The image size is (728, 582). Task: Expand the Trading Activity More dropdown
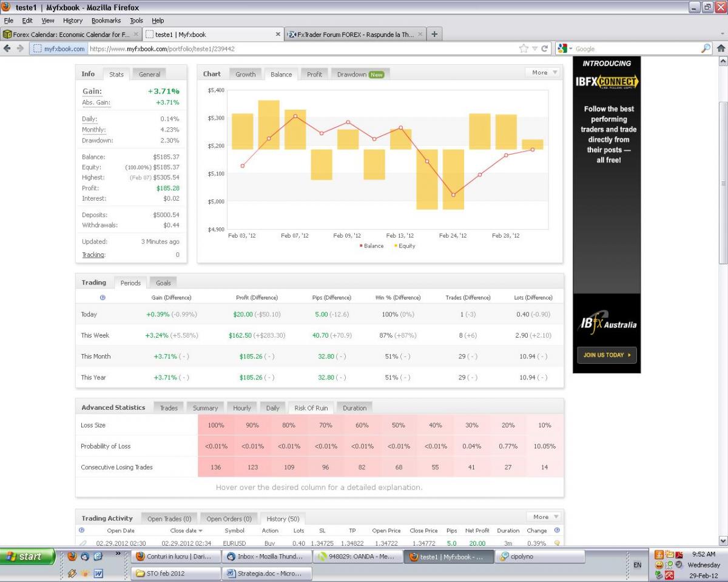click(x=545, y=517)
